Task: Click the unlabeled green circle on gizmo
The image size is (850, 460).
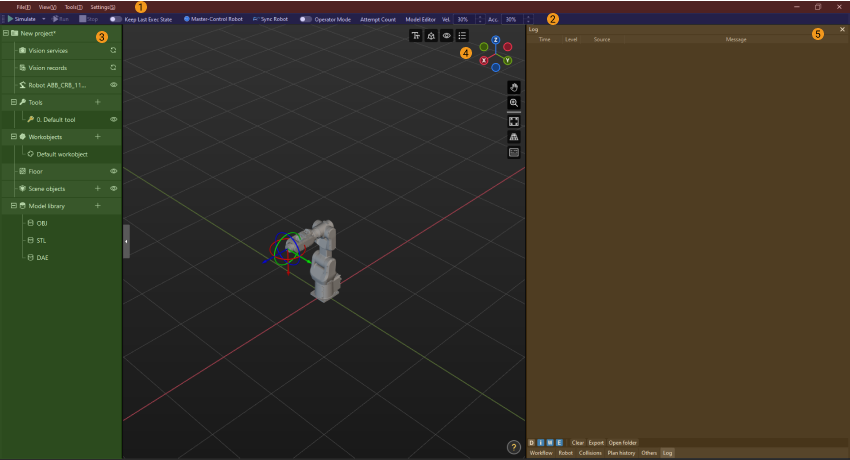Action: (x=484, y=47)
